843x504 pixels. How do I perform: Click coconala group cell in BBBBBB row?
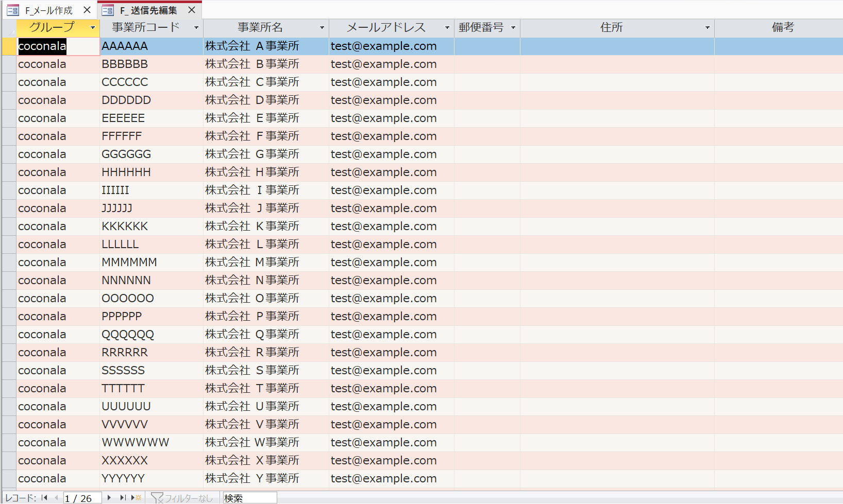tap(58, 64)
